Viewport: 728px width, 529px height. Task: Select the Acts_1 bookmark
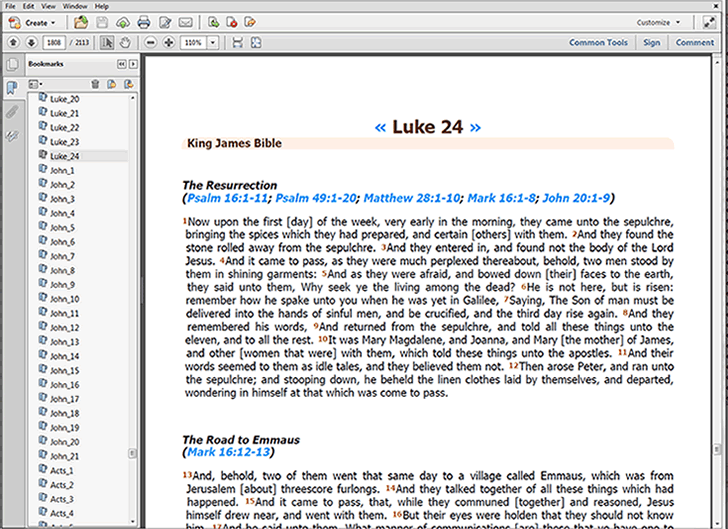[62, 470]
